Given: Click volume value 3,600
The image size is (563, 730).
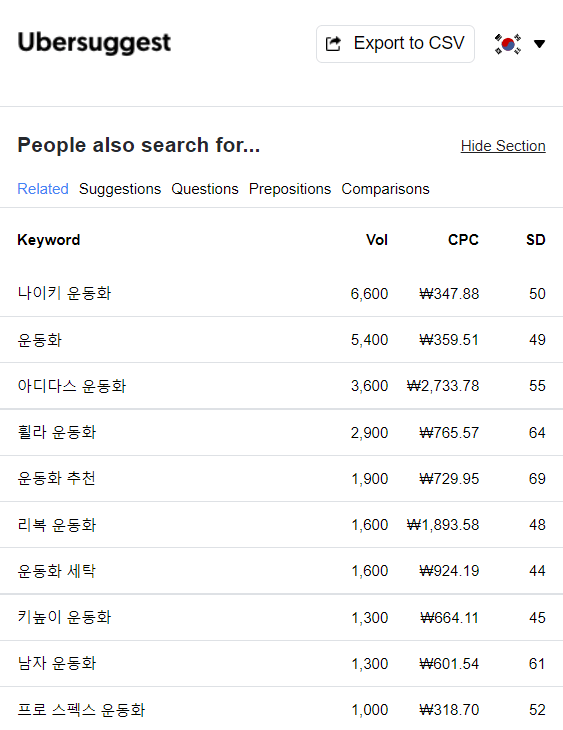Looking at the screenshot, I should pos(369,386).
